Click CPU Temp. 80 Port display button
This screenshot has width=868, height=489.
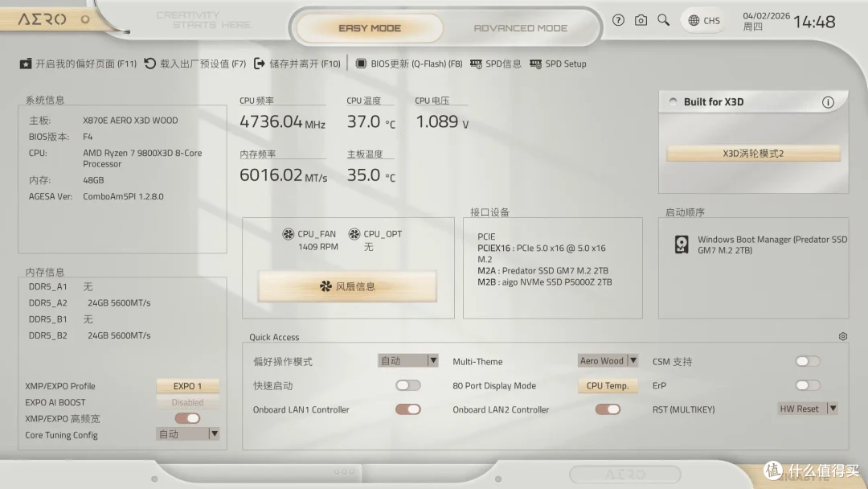pyautogui.click(x=608, y=385)
